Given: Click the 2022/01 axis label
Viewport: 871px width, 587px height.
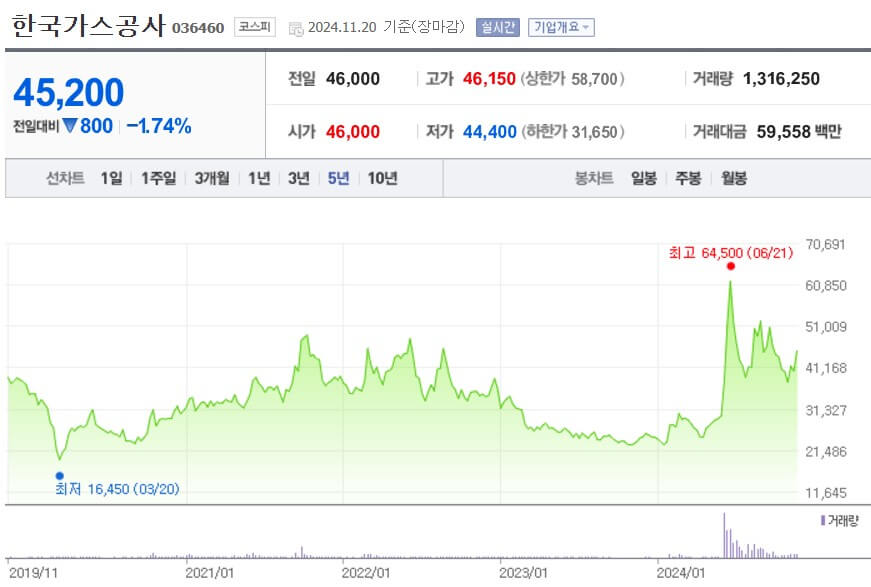Looking at the screenshot, I should pyautogui.click(x=366, y=573).
